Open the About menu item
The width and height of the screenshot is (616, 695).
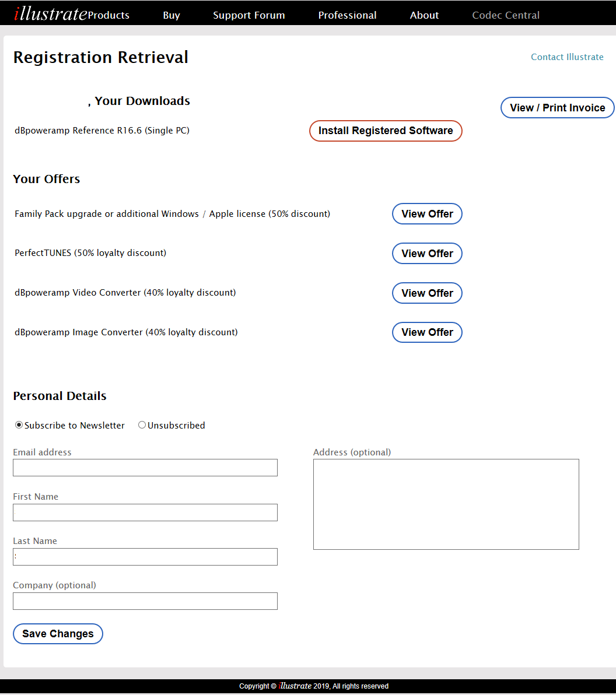click(x=424, y=15)
